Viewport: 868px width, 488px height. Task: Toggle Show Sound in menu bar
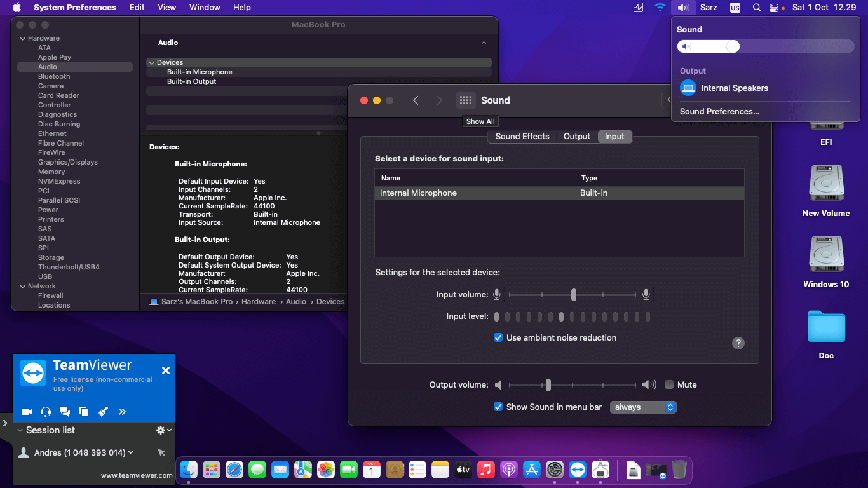(x=498, y=407)
